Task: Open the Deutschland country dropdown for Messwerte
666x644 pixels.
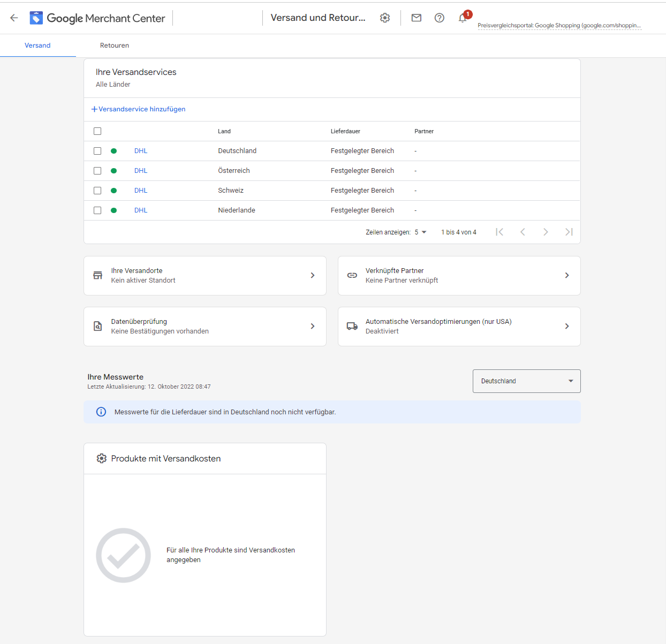Action: [x=526, y=381]
